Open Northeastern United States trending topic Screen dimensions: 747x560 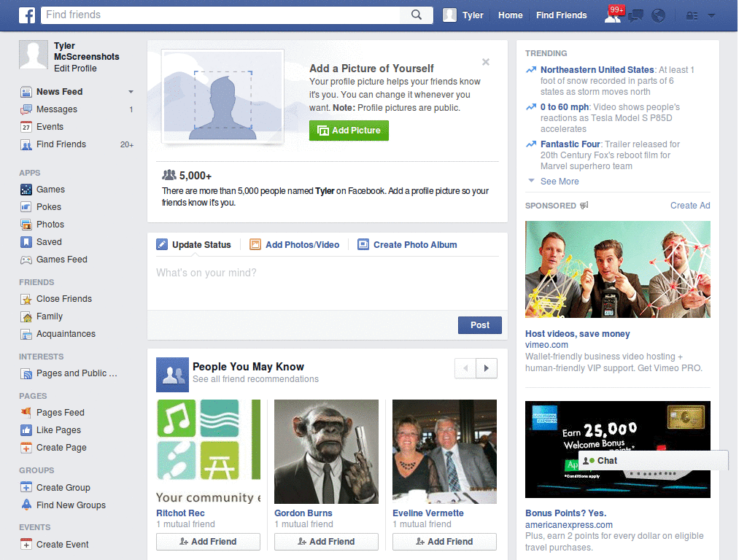tap(597, 69)
